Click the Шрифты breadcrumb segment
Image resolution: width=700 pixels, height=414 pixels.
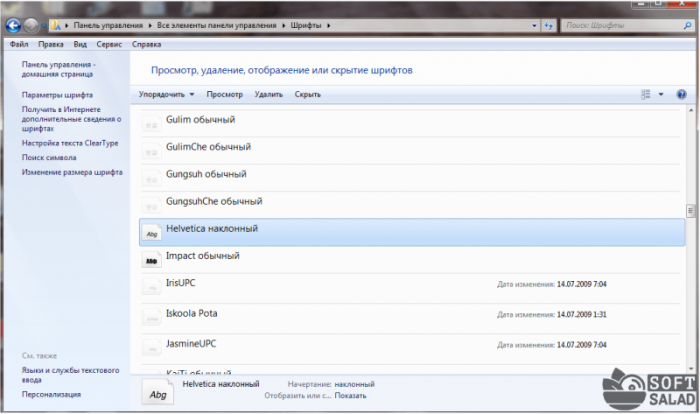tap(306, 25)
